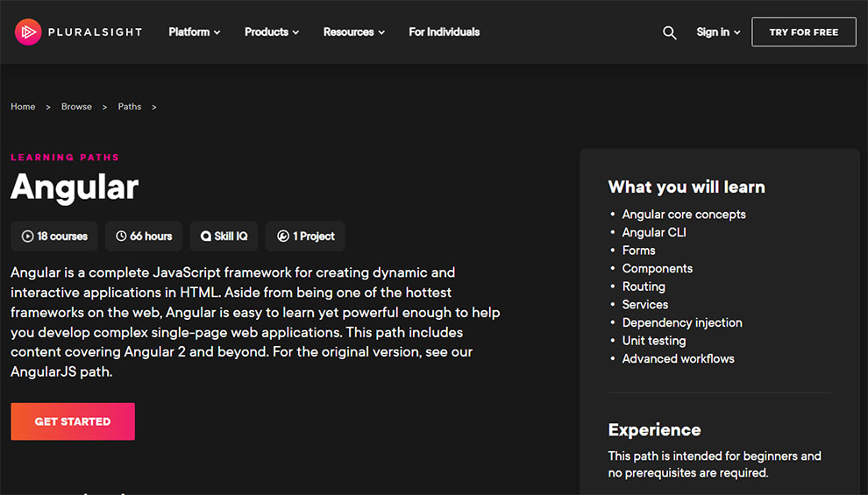Click the Skill IQ badge icon

pos(206,237)
